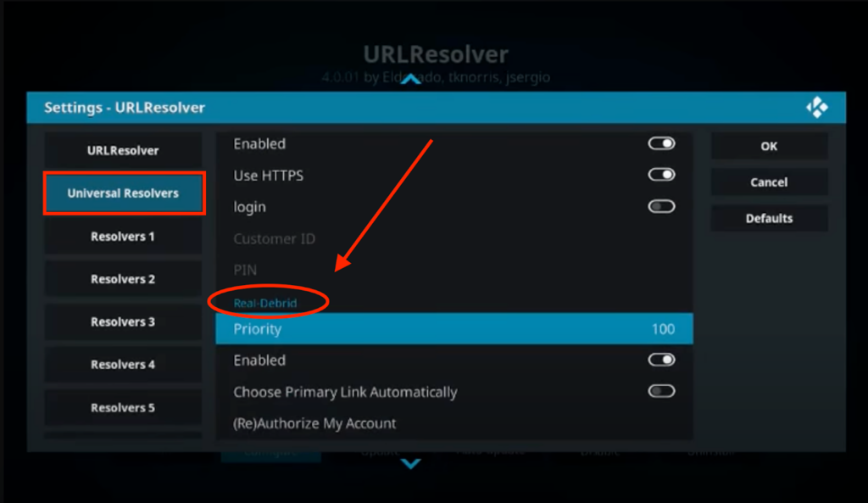Click the up chevron above settings dialog

(410, 79)
